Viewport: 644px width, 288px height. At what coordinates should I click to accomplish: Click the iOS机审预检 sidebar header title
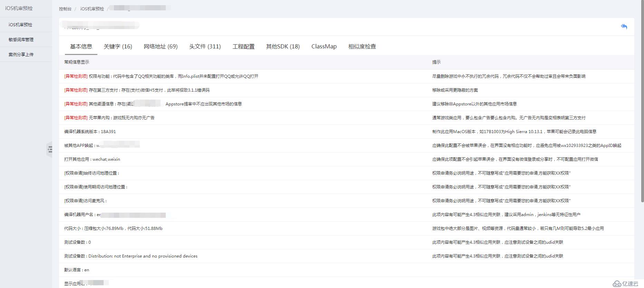point(19,8)
